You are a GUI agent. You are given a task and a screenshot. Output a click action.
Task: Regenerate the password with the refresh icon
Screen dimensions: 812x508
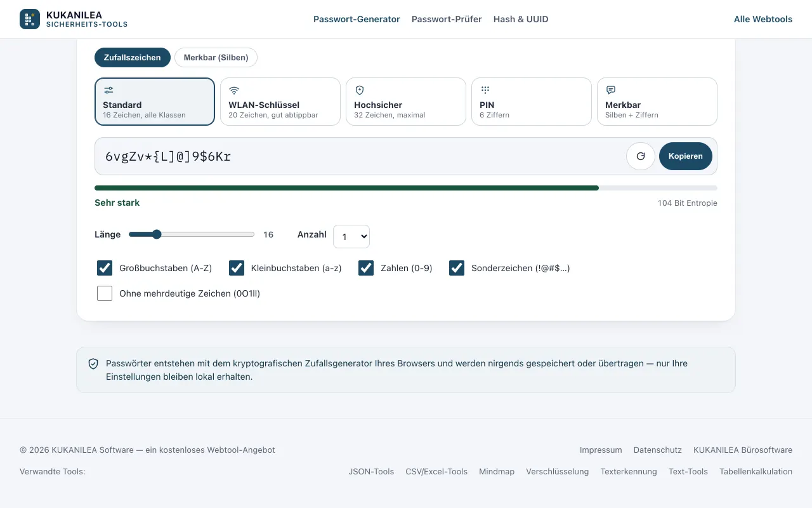[x=641, y=156]
